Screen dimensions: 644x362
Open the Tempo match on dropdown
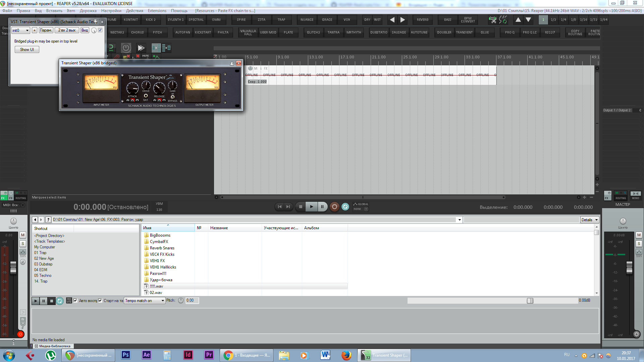(x=143, y=300)
